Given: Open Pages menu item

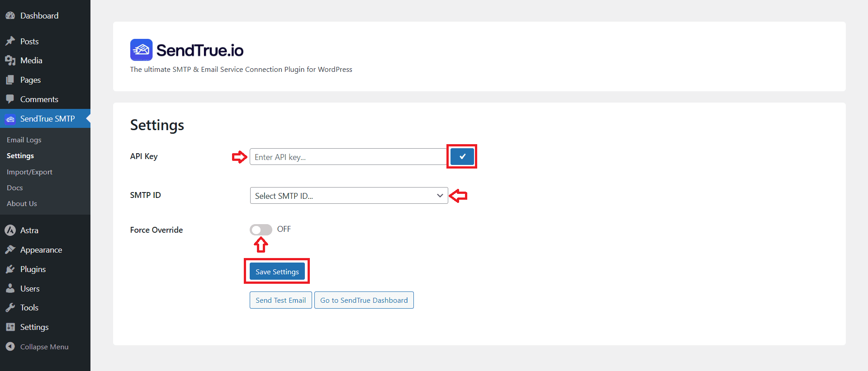Looking at the screenshot, I should click(45, 80).
